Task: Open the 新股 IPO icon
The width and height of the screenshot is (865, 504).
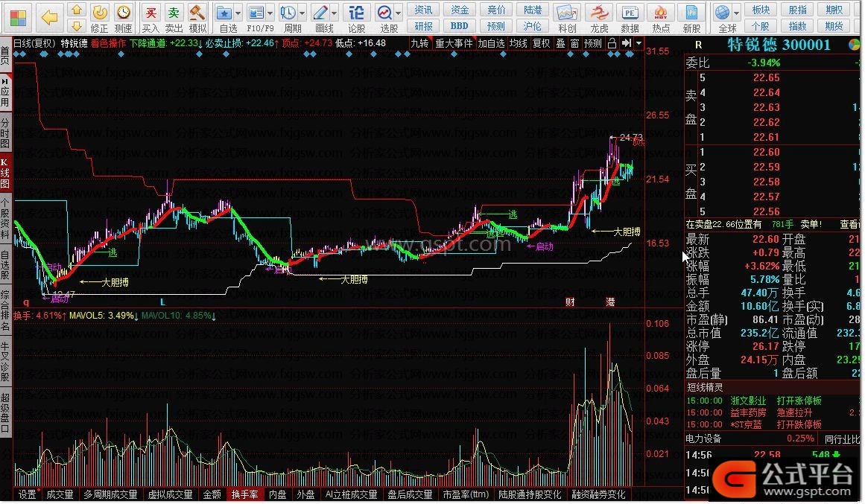Action: coord(691,18)
